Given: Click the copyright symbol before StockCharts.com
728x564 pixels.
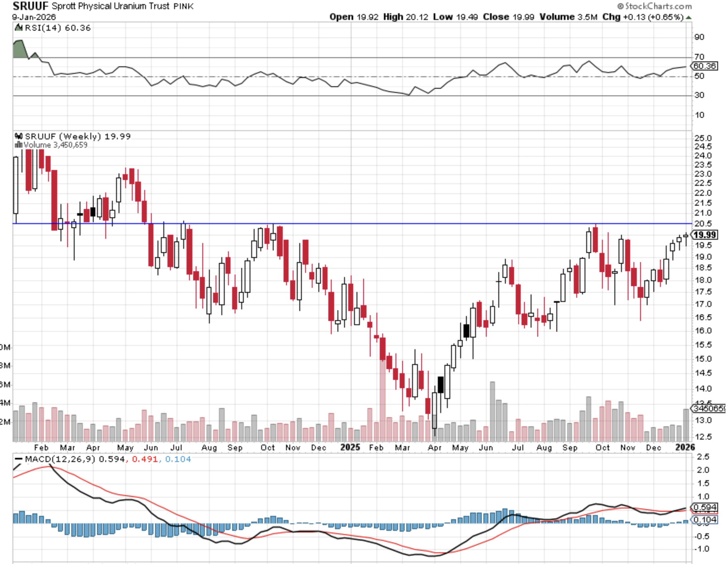Looking at the screenshot, I should point(620,6).
